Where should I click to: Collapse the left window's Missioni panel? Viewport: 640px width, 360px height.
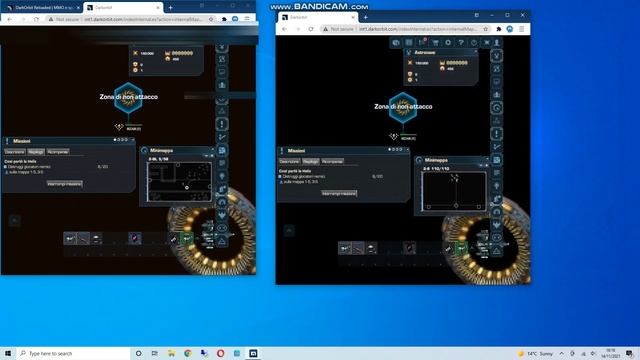[x=133, y=140]
